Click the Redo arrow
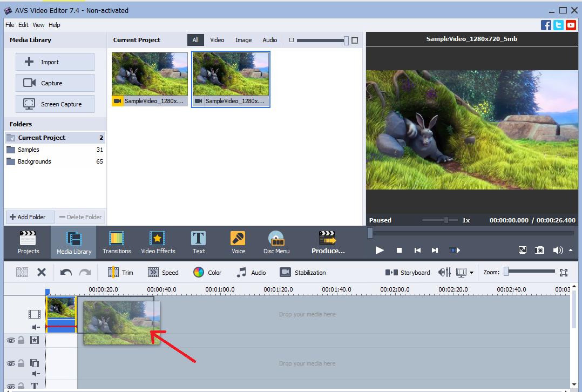 point(85,273)
